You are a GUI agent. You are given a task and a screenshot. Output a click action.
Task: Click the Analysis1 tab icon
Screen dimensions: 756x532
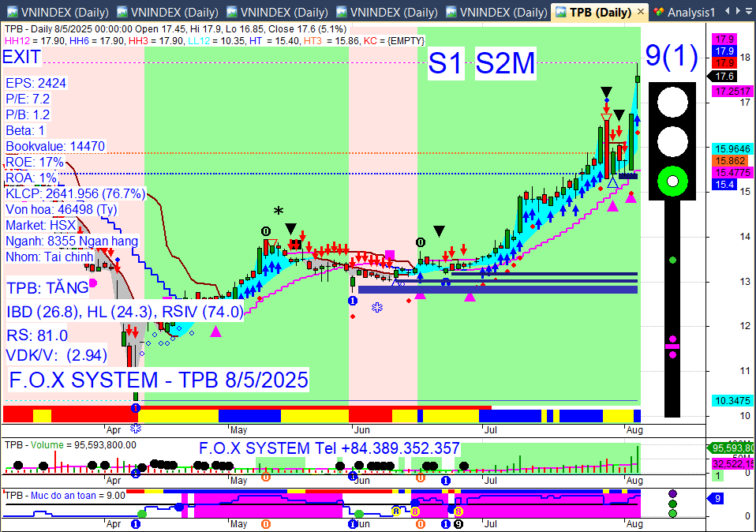[659, 12]
